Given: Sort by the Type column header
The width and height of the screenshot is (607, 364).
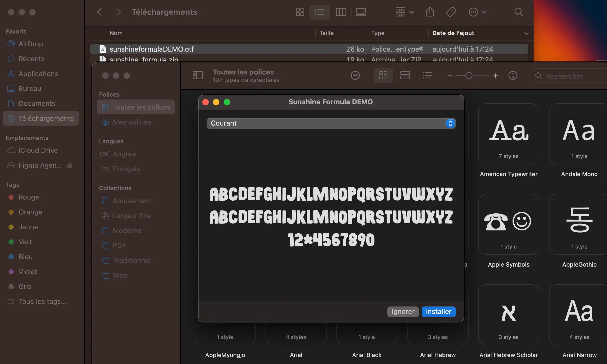Looking at the screenshot, I should [x=378, y=33].
